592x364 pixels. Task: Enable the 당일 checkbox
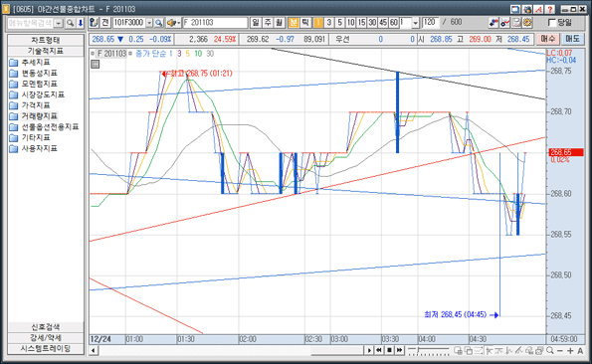tap(551, 23)
